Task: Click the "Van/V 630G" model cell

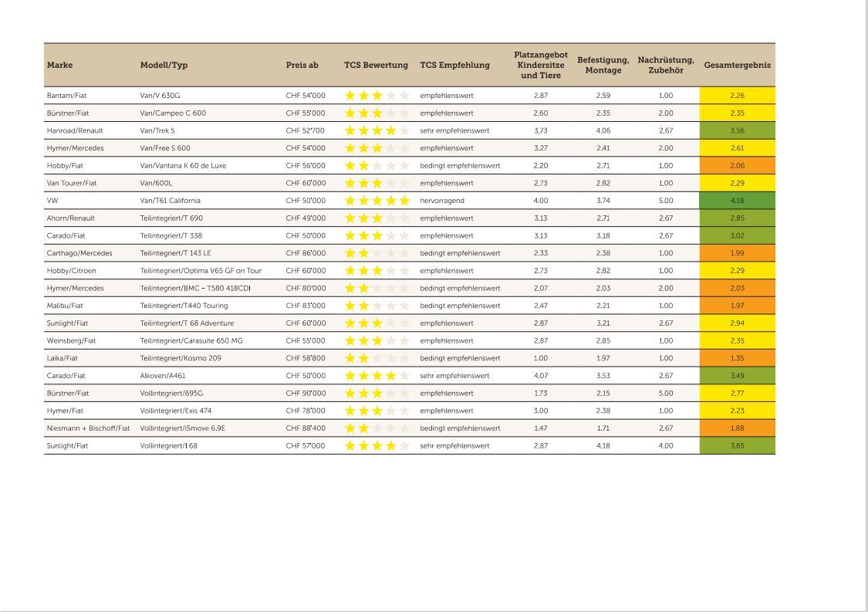Action: point(160,95)
